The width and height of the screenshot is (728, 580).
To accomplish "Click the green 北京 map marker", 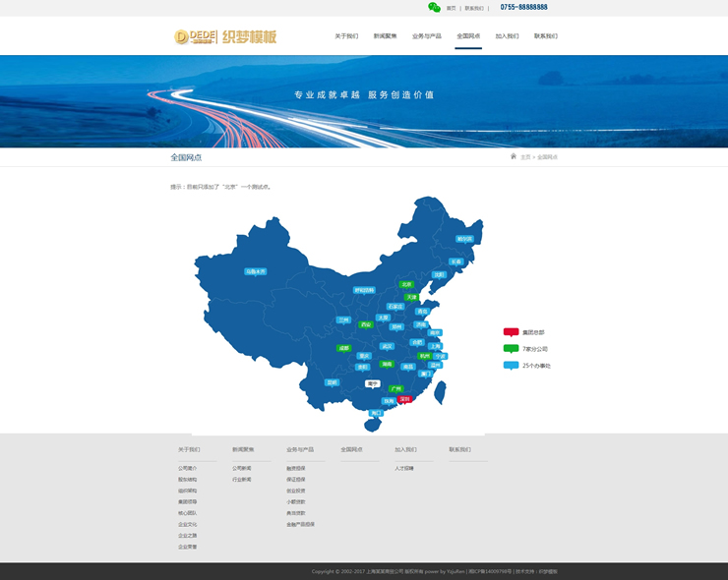I will pyautogui.click(x=407, y=284).
